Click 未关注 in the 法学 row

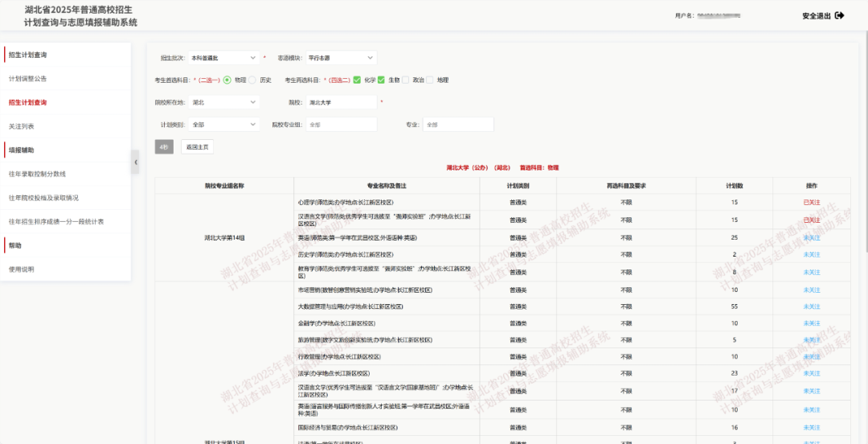coord(812,373)
